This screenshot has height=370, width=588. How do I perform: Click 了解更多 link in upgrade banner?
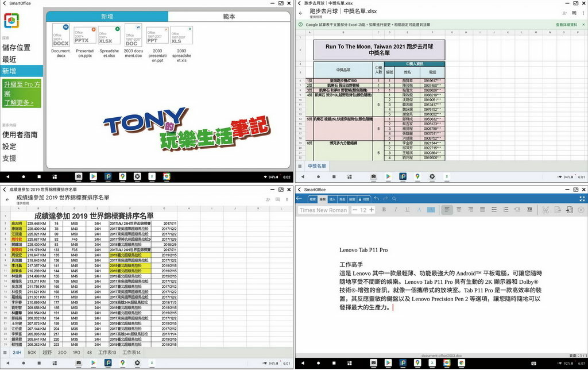click(19, 102)
